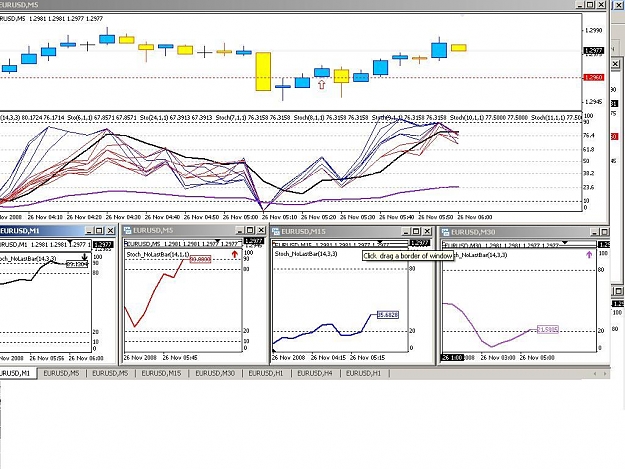Click the Stoch(10,1,1) 77.5000 indicator header text
The width and height of the screenshot is (625, 469).
[x=488, y=118]
